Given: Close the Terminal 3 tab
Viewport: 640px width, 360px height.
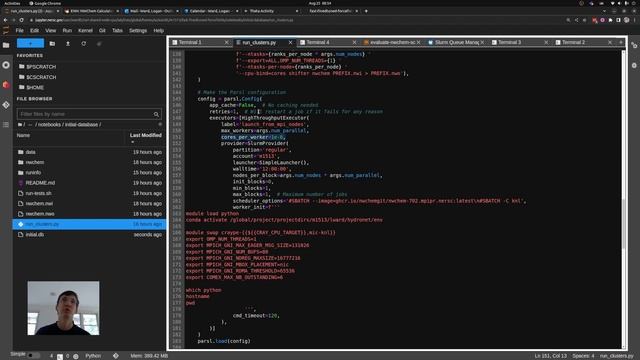Looking at the screenshot, I should [x=546, y=42].
